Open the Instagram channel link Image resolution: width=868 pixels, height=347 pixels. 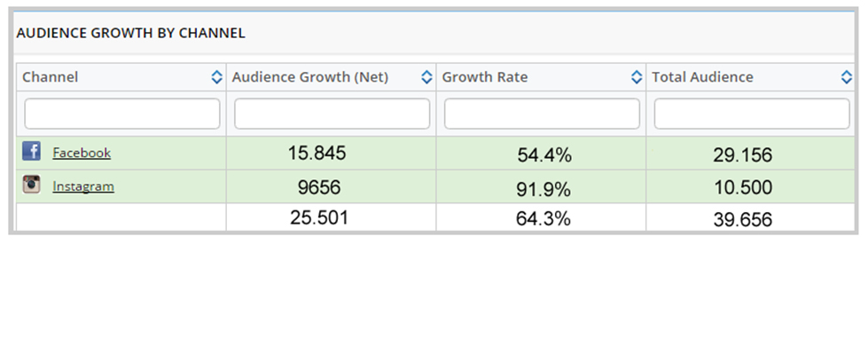83,186
